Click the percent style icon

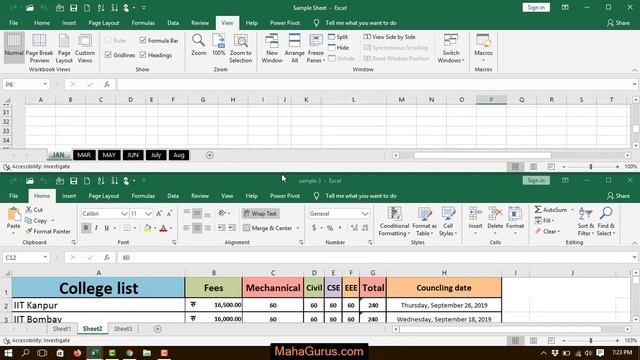330,228
